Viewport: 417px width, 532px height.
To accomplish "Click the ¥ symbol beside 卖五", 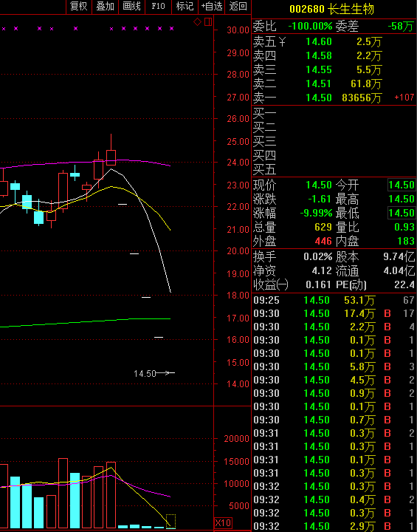I will [282, 42].
